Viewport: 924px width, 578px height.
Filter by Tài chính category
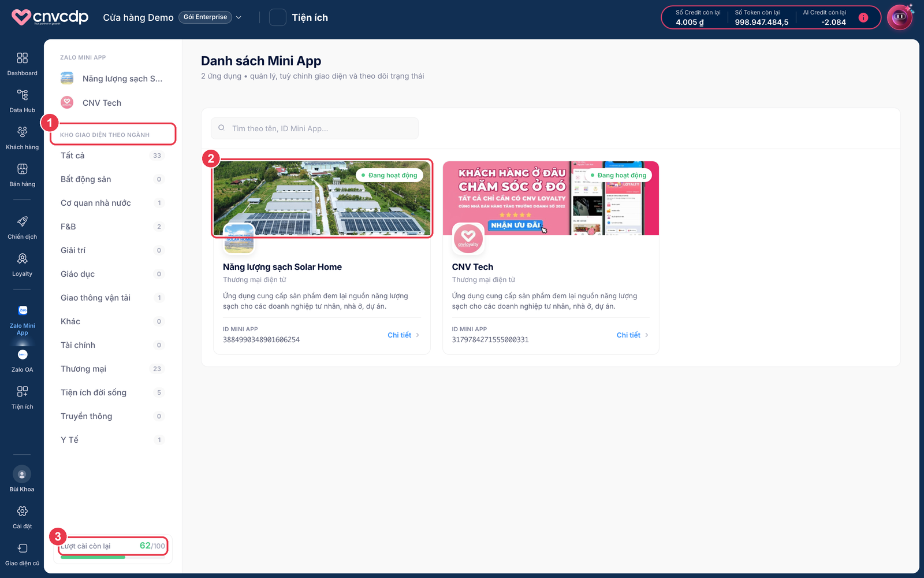[113, 345]
